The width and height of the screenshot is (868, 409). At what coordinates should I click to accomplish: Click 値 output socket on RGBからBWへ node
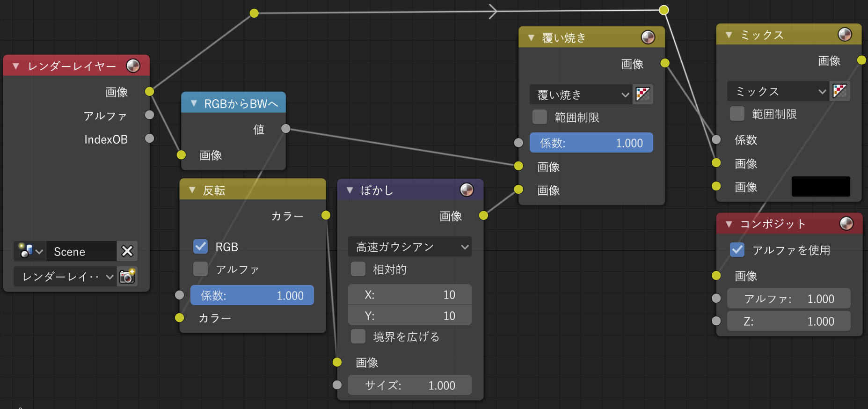285,129
